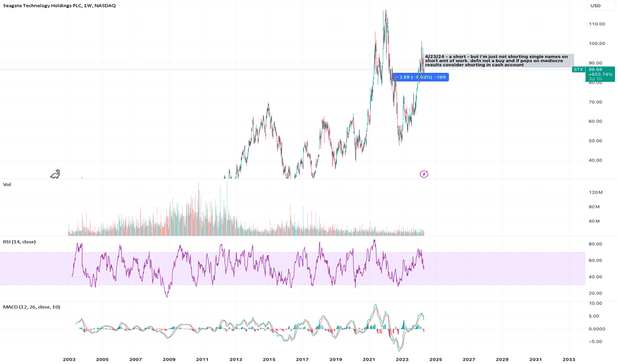This screenshot has height=364, width=617.
Task: Click the purple lightning bolt event icon
Action: (424, 174)
